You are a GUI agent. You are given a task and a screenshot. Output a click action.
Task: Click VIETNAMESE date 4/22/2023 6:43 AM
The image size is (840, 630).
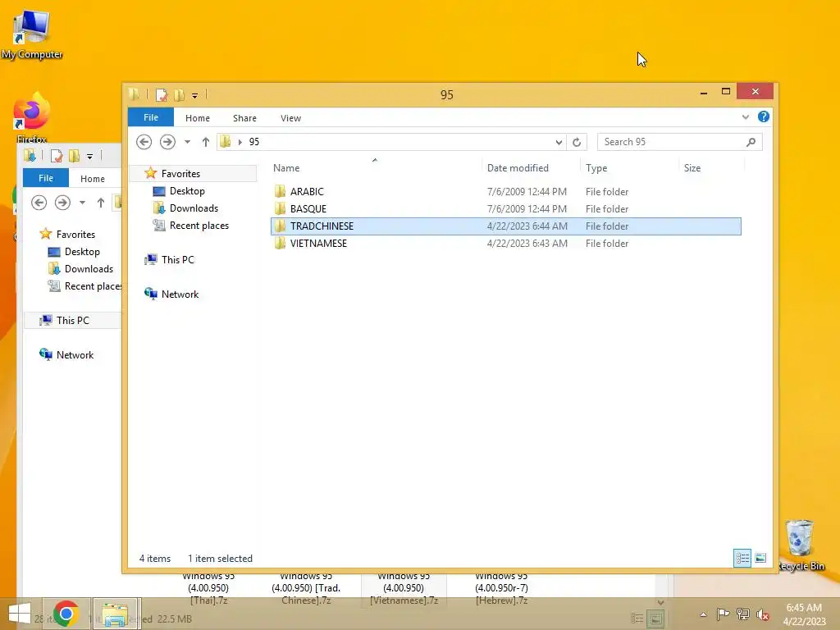527,243
